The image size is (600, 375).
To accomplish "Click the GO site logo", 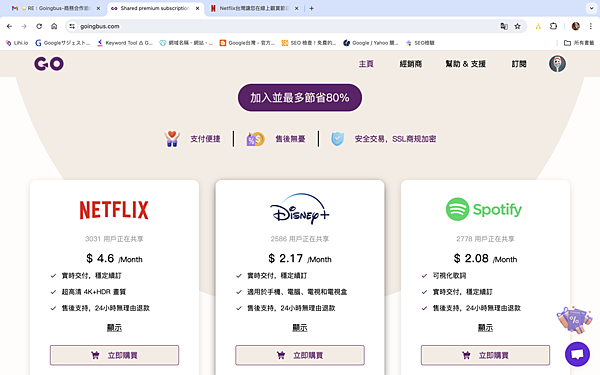I will click(x=49, y=64).
